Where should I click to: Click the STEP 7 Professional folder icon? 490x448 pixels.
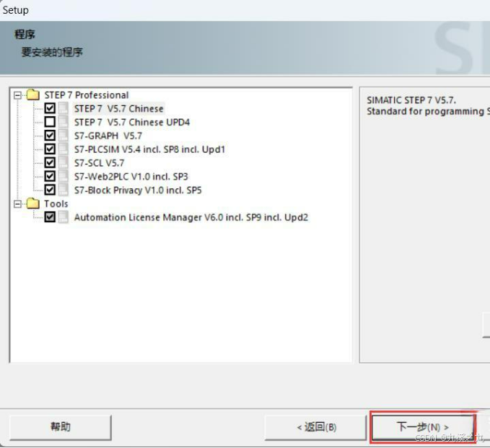(32, 95)
